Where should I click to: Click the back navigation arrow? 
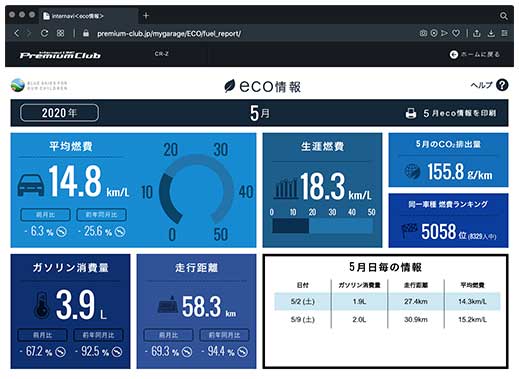pyautogui.click(x=17, y=33)
